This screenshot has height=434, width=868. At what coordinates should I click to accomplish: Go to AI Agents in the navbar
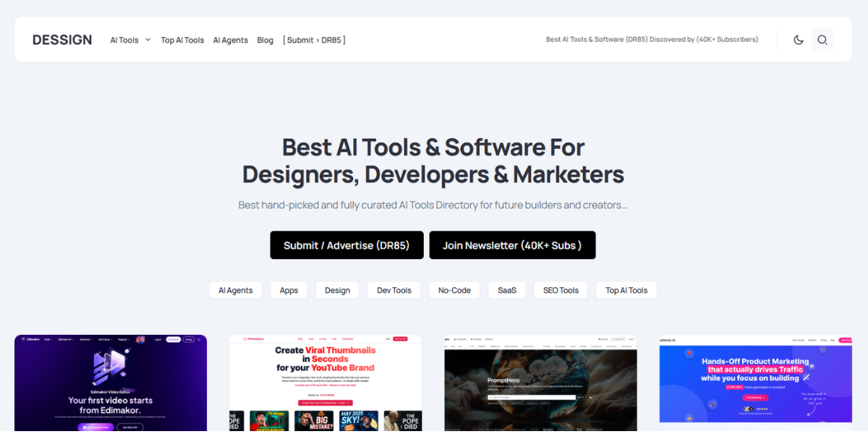(230, 41)
